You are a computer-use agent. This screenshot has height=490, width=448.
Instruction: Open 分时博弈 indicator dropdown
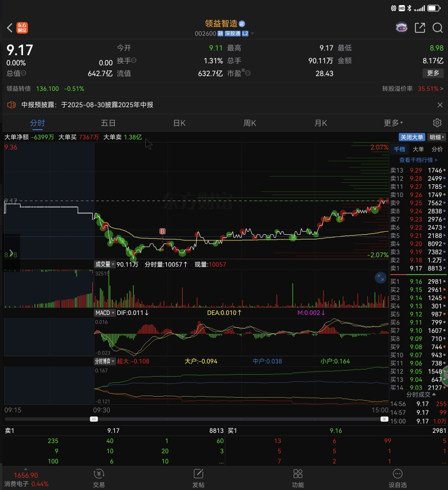coord(105,361)
